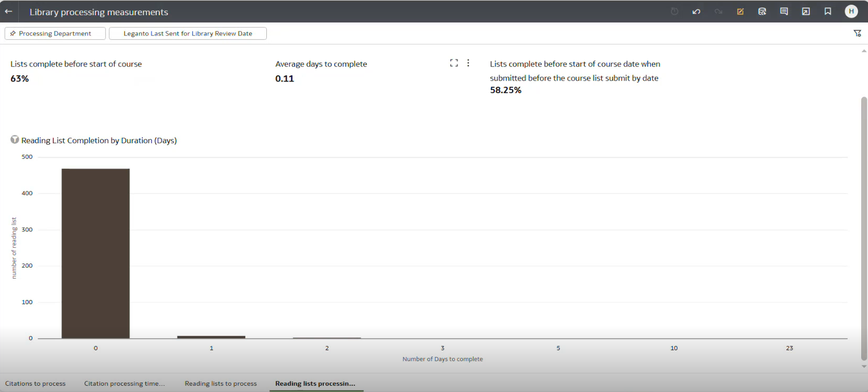Switch to Reading lists to process tab
868x392 pixels.
221,383
